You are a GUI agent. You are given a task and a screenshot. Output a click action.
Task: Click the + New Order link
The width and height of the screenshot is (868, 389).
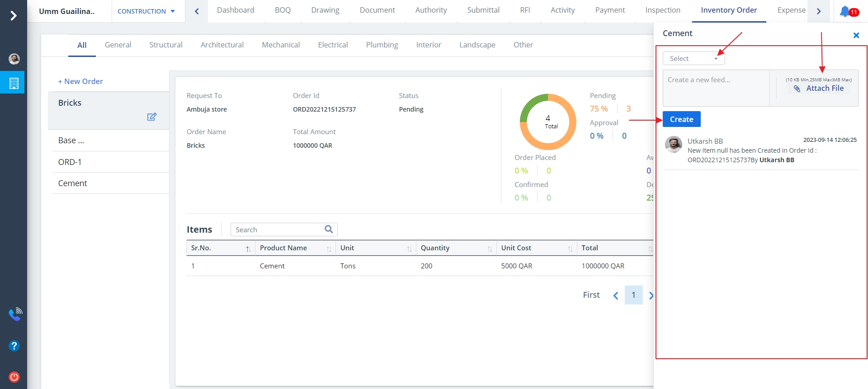[80, 81]
